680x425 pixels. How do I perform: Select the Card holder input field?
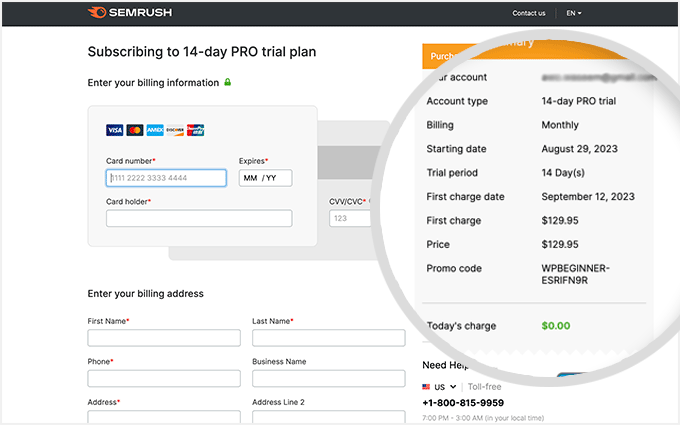click(x=199, y=218)
